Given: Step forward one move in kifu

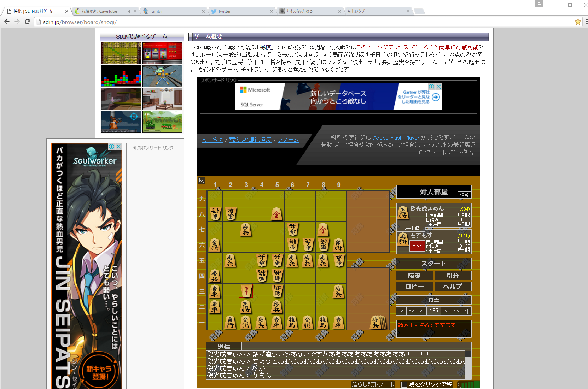Looking at the screenshot, I should 446,311.
